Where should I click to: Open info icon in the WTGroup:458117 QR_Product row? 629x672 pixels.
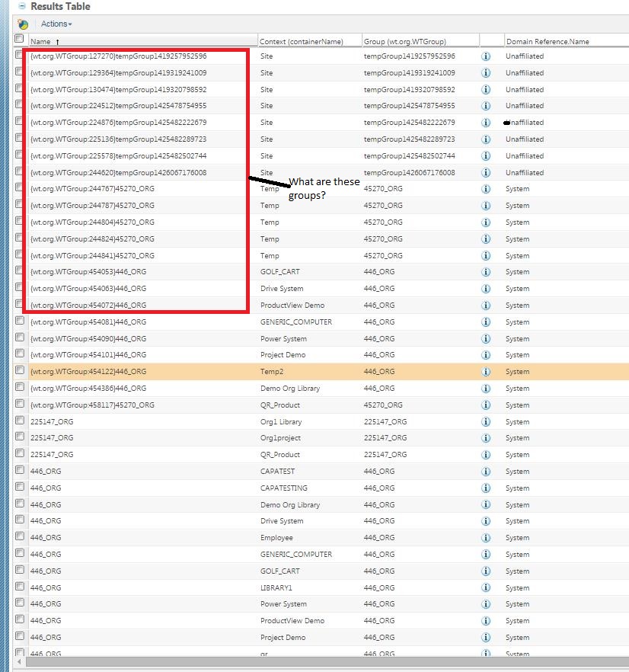[x=486, y=405]
